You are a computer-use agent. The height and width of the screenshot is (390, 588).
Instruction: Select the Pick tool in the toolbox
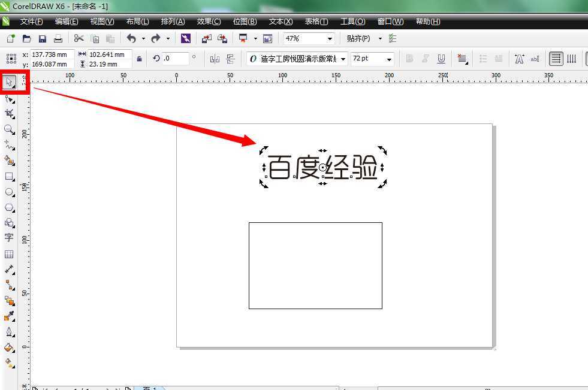10,81
